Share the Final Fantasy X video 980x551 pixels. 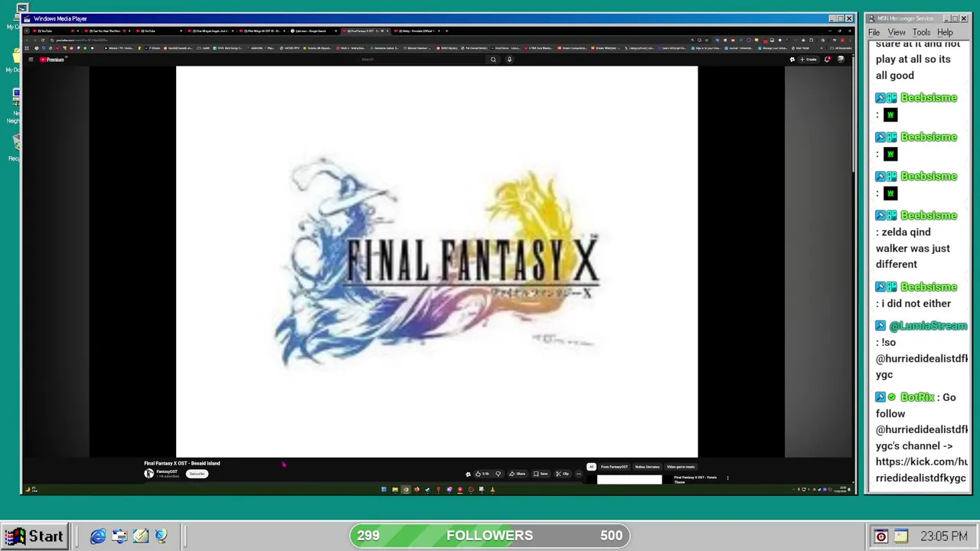[518, 474]
